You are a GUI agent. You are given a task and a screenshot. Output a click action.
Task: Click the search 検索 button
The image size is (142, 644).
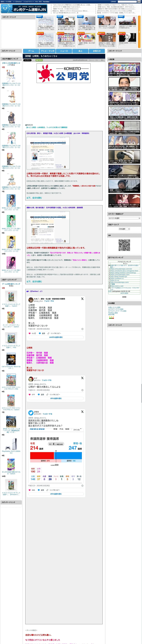point(139,2)
